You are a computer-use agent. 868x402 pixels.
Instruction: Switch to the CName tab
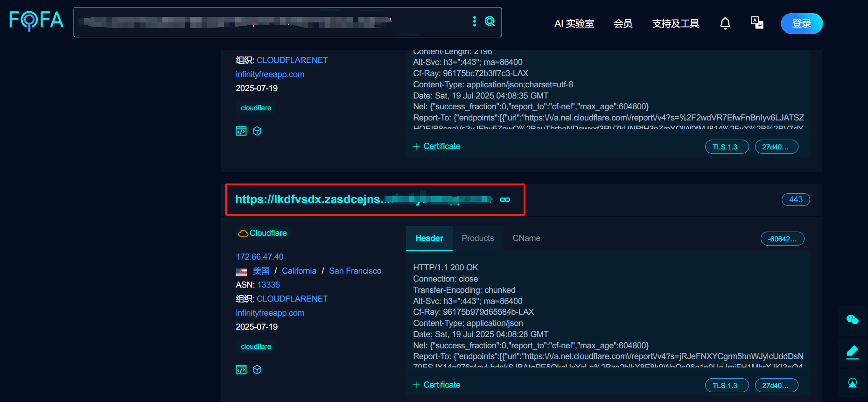coord(526,238)
